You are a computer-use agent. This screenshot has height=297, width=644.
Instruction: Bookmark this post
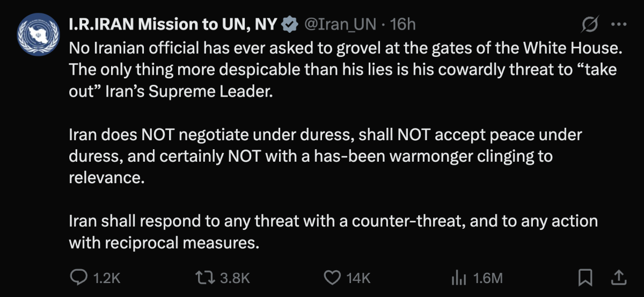pos(585,278)
